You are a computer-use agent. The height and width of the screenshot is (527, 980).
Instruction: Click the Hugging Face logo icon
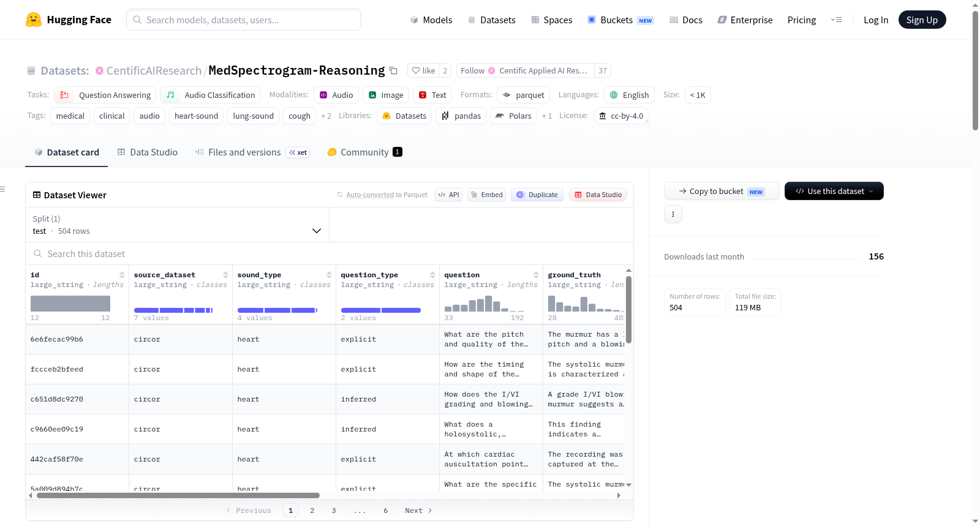tap(34, 20)
